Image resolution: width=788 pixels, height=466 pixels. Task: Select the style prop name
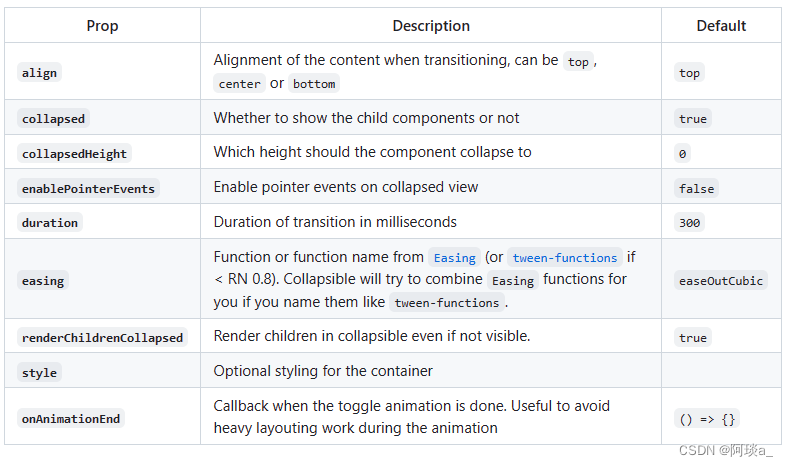[39, 373]
